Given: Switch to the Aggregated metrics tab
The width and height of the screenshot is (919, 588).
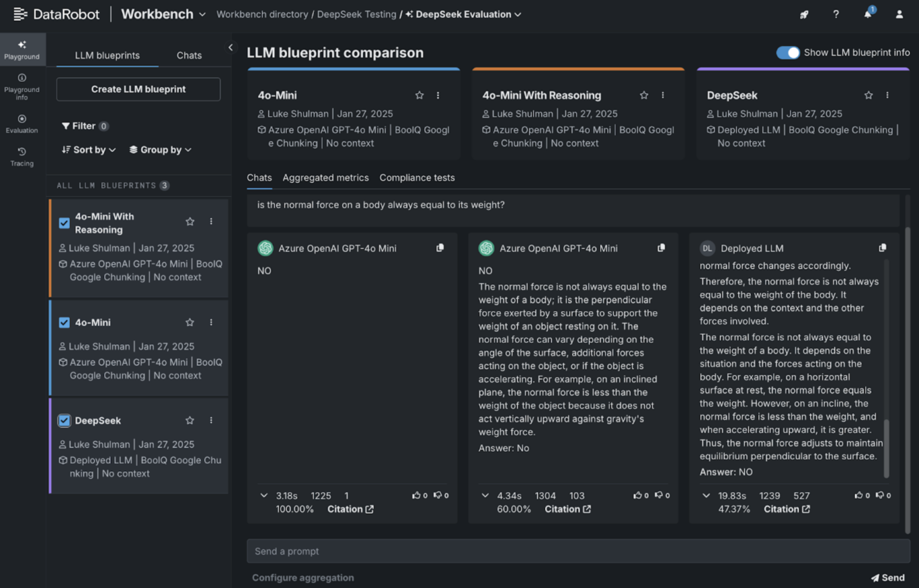Looking at the screenshot, I should (325, 178).
